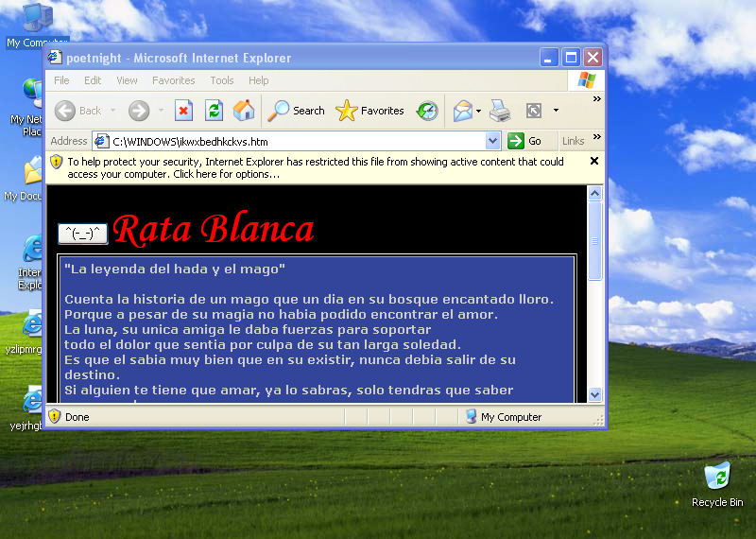Viewport: 756px width, 539px height.
Task: Click line starting "todo el dolor que sentia"
Action: 263,344
